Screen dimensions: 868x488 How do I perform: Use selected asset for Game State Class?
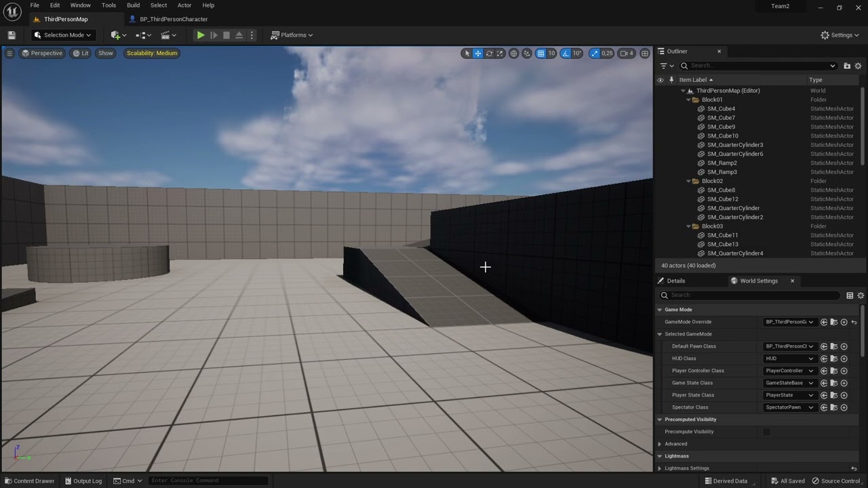(x=823, y=383)
